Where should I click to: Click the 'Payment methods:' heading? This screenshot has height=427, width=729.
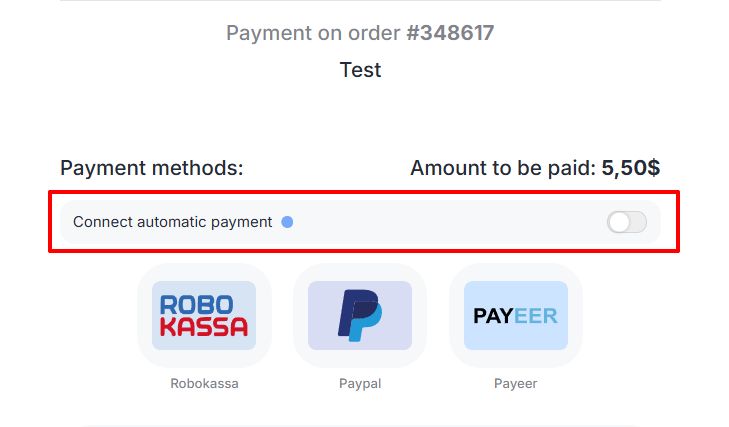click(151, 168)
